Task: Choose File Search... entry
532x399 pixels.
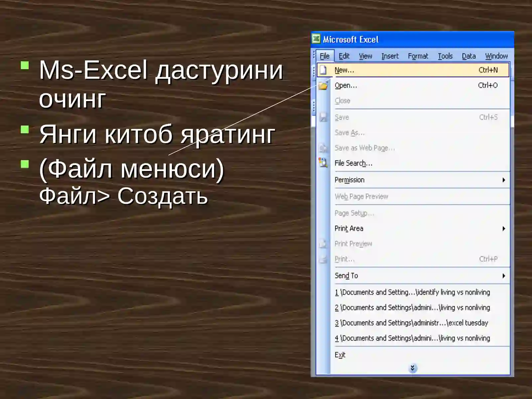Action: [413, 163]
